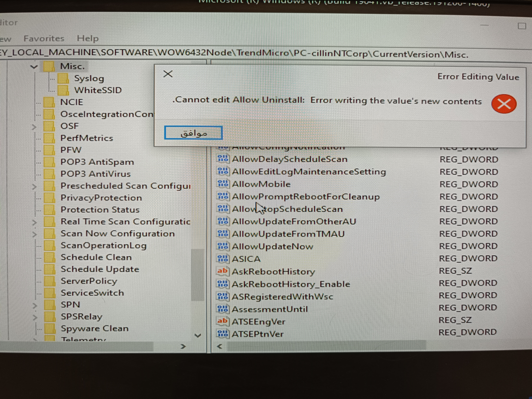Screen dimensions: 532x399
Task: Collapse the Misc. key
Action: click(x=34, y=66)
